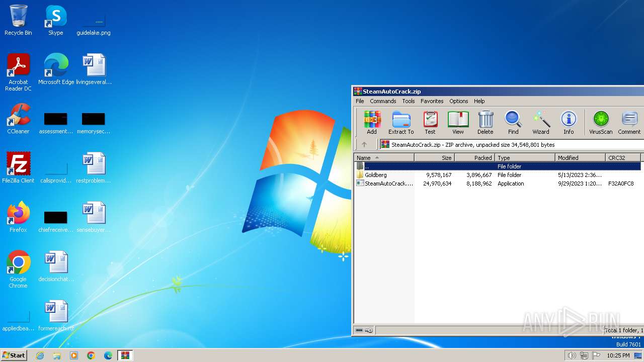Open the View toolbar icon
Screen dimensions: 644x362
click(458, 123)
